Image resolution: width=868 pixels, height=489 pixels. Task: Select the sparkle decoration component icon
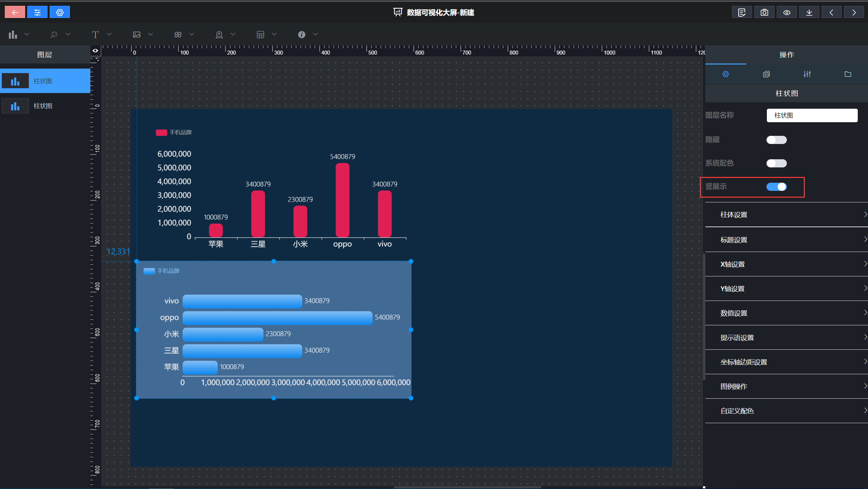click(x=54, y=34)
